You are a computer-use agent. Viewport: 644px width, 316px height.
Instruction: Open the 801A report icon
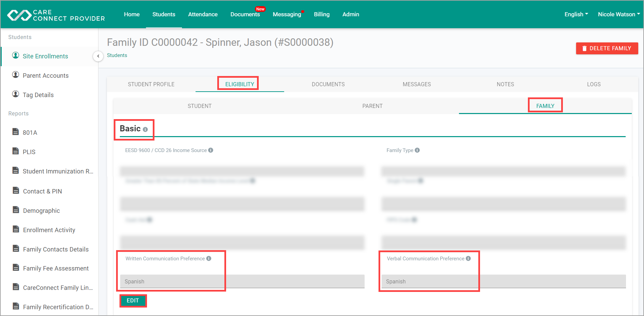click(x=15, y=132)
